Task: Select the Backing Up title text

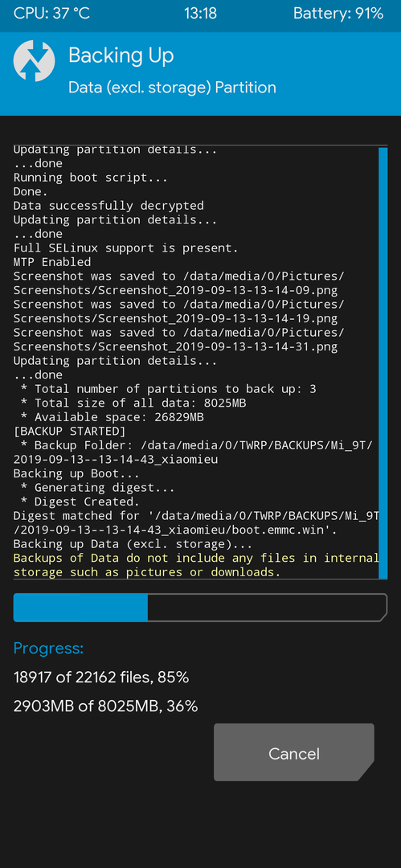Action: [x=121, y=55]
